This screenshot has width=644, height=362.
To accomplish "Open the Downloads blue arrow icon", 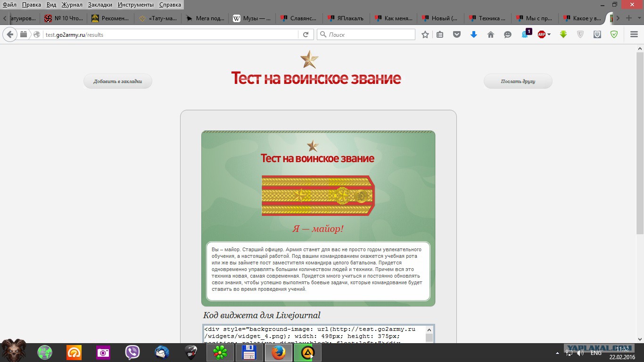I will (x=474, y=34).
